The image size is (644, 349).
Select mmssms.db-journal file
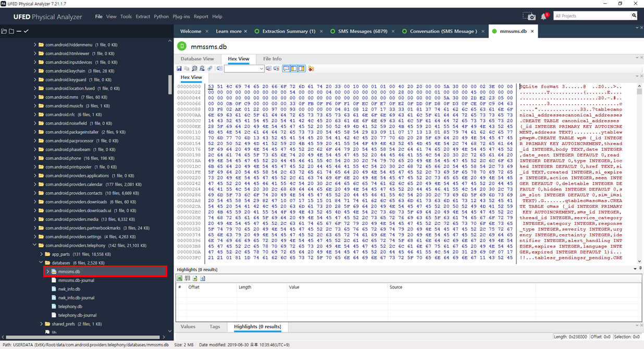[76, 280]
